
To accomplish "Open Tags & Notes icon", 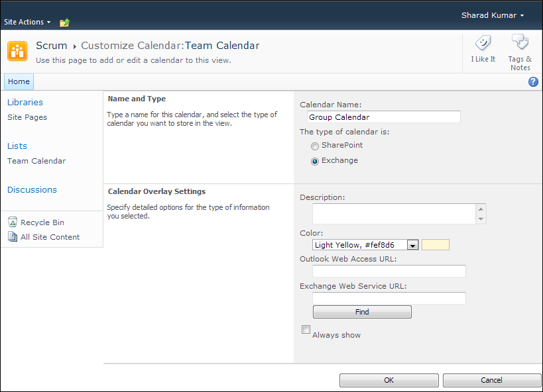I will 520,42.
